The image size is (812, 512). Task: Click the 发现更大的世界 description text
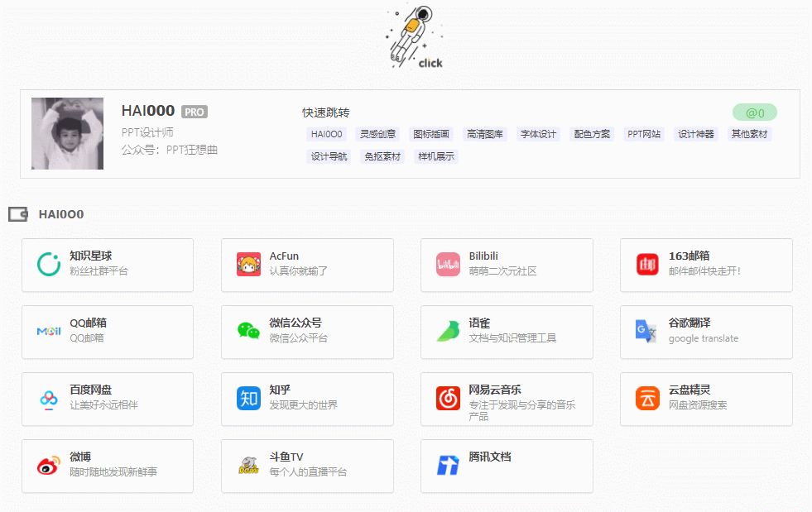click(303, 404)
